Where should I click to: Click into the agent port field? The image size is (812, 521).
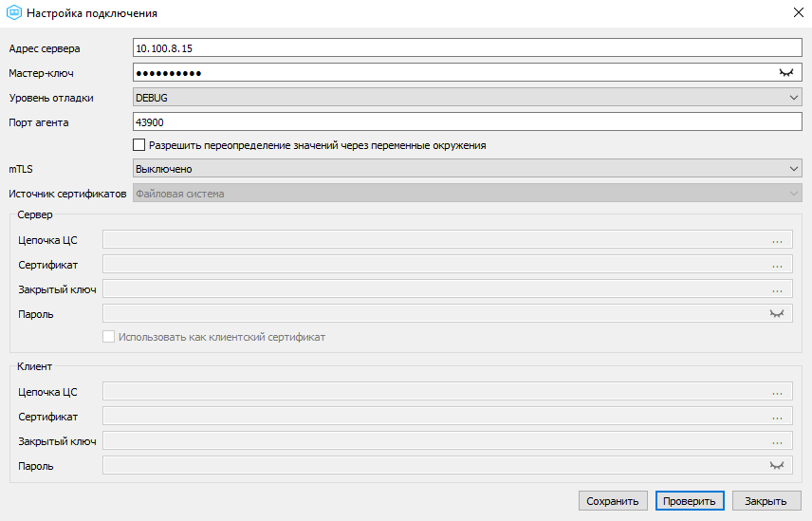[467, 122]
